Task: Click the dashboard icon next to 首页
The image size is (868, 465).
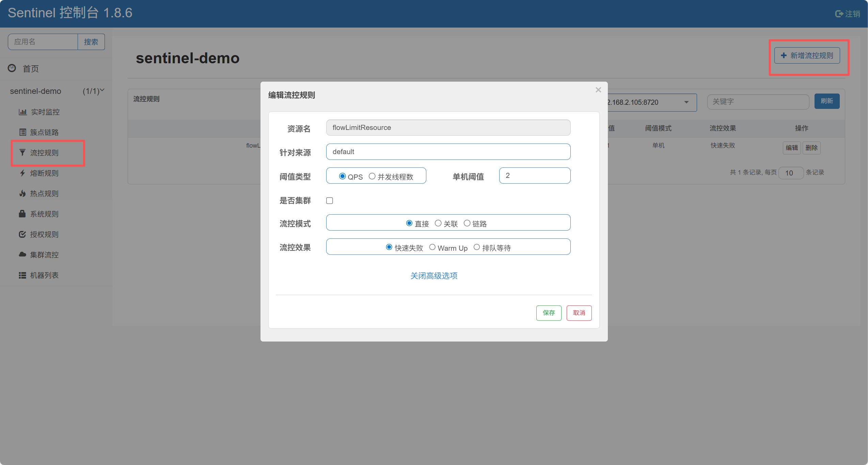Action: coord(12,68)
